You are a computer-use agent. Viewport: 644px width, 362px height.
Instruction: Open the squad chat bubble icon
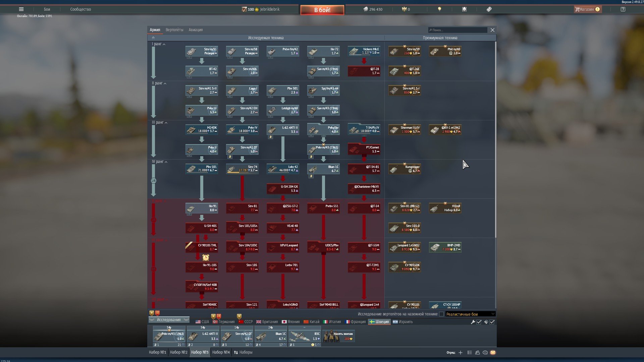(x=485, y=352)
